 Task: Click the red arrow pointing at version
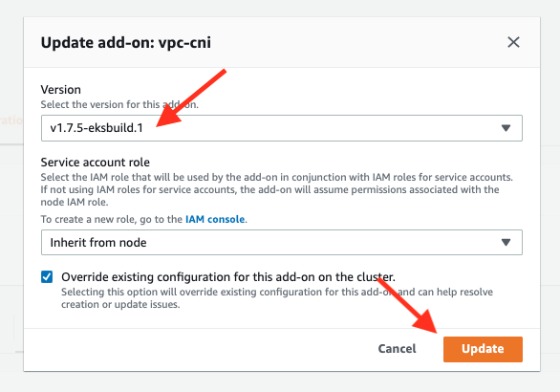(x=191, y=98)
